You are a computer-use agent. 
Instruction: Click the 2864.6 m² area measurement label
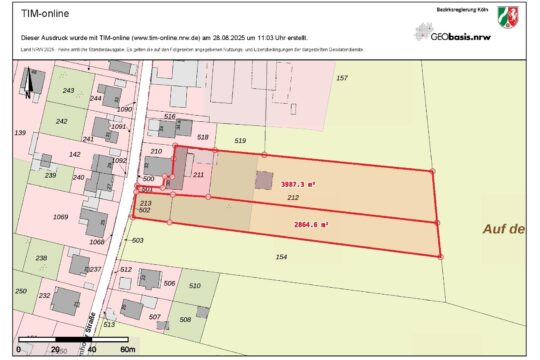tap(311, 225)
